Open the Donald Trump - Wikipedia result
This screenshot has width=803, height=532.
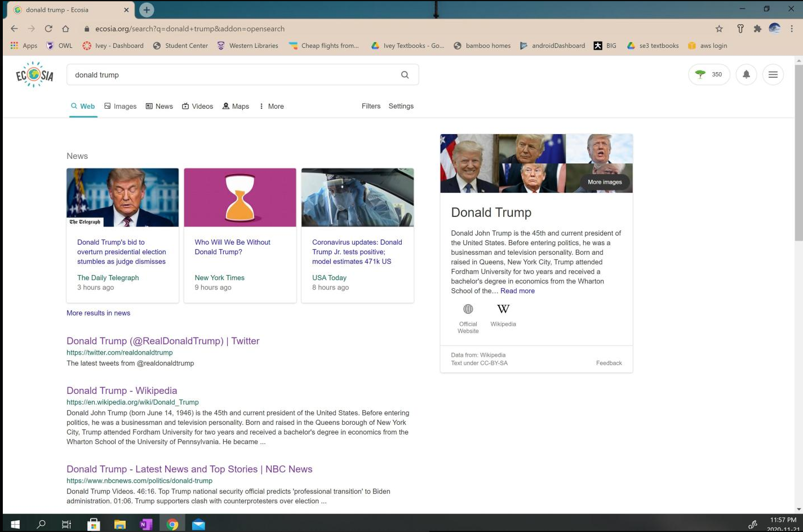122,391
